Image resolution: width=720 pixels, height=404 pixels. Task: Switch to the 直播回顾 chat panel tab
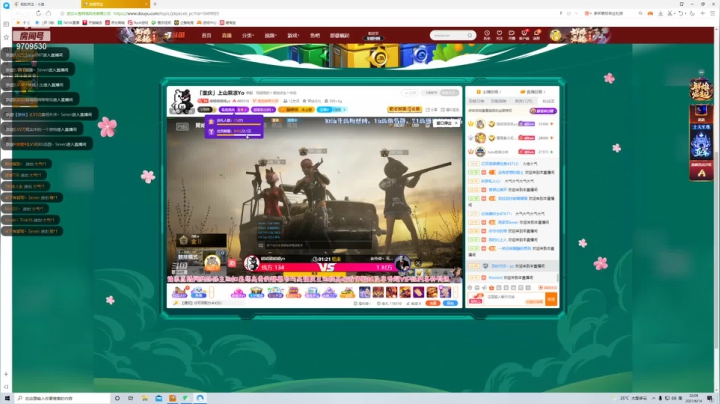(533, 92)
